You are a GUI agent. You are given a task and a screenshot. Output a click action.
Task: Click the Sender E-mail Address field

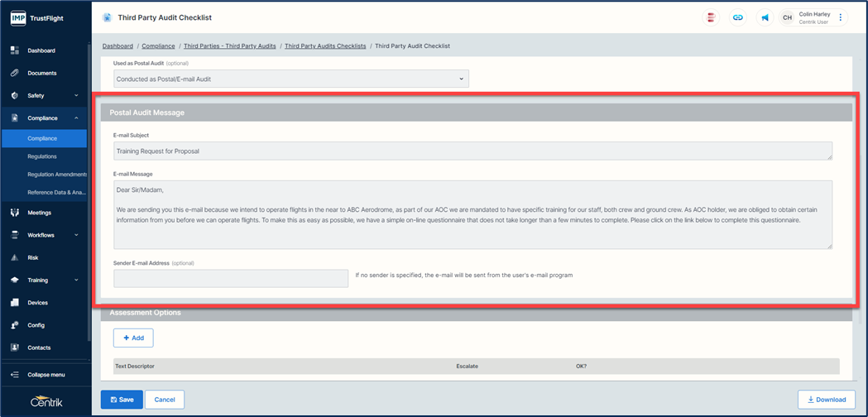tap(231, 278)
